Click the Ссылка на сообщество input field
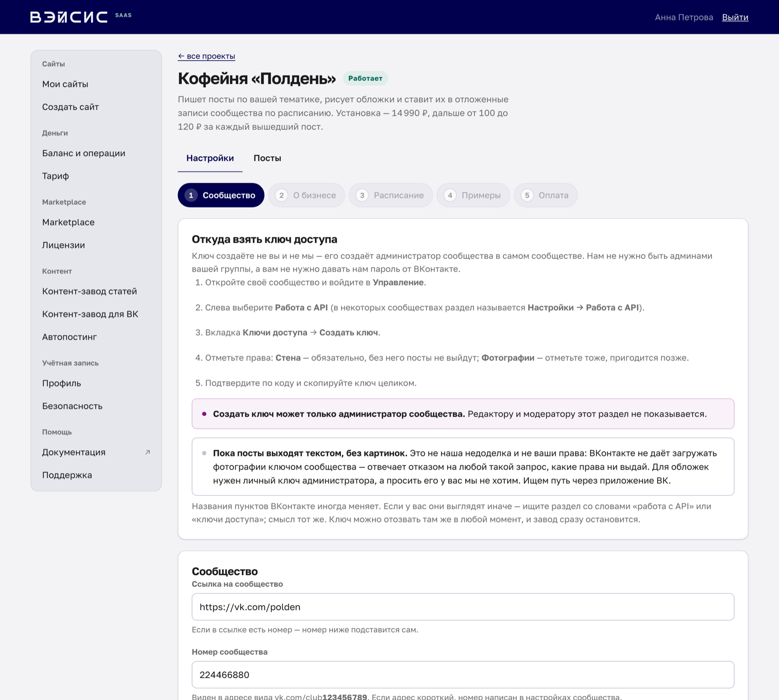779x700 pixels. pyautogui.click(x=463, y=607)
